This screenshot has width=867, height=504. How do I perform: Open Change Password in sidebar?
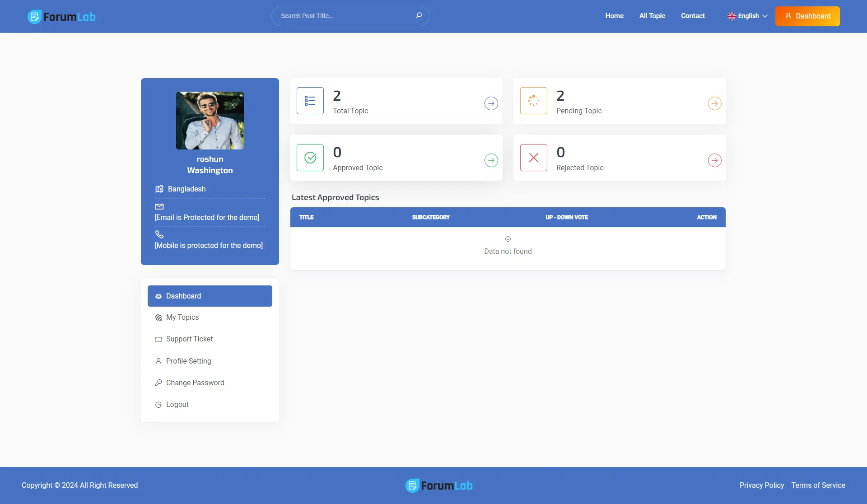click(210, 383)
